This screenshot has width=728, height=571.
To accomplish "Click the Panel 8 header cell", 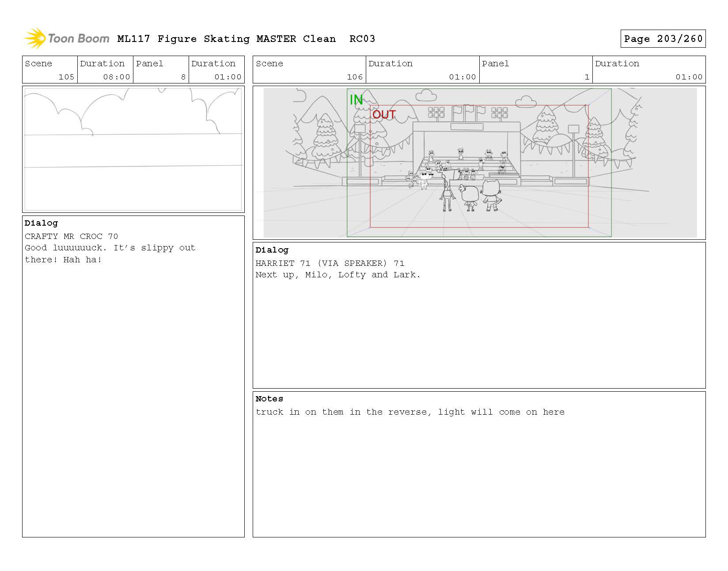I will [x=161, y=70].
